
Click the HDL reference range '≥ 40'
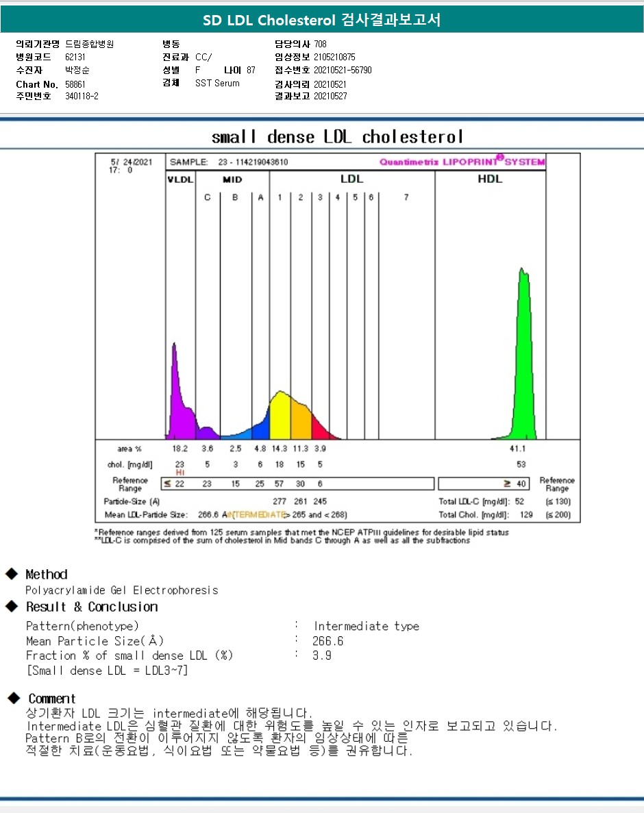pos(515,484)
